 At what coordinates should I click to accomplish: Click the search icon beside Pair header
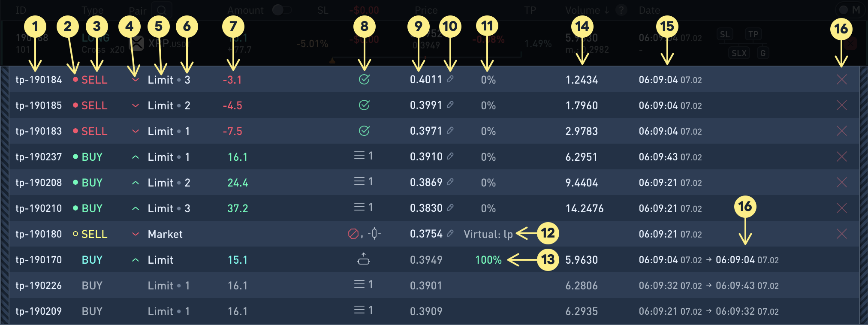coord(161,10)
